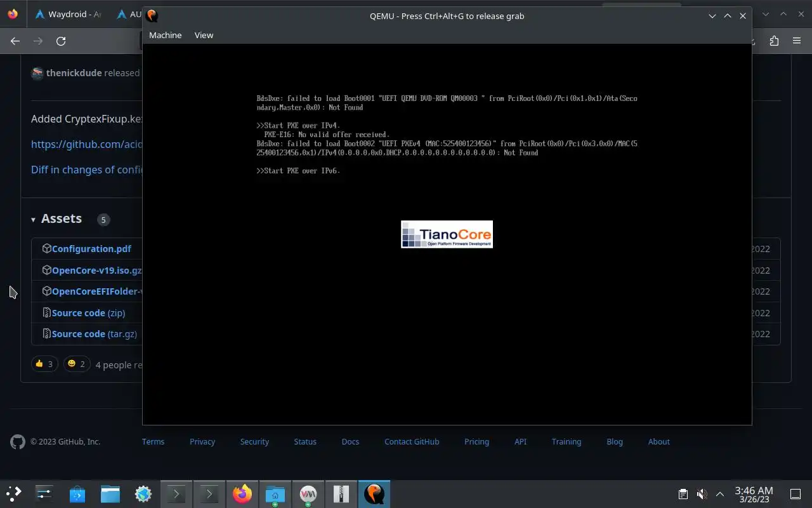Download Source code (zip)
Image resolution: width=812 pixels, height=508 pixels.
click(88, 313)
